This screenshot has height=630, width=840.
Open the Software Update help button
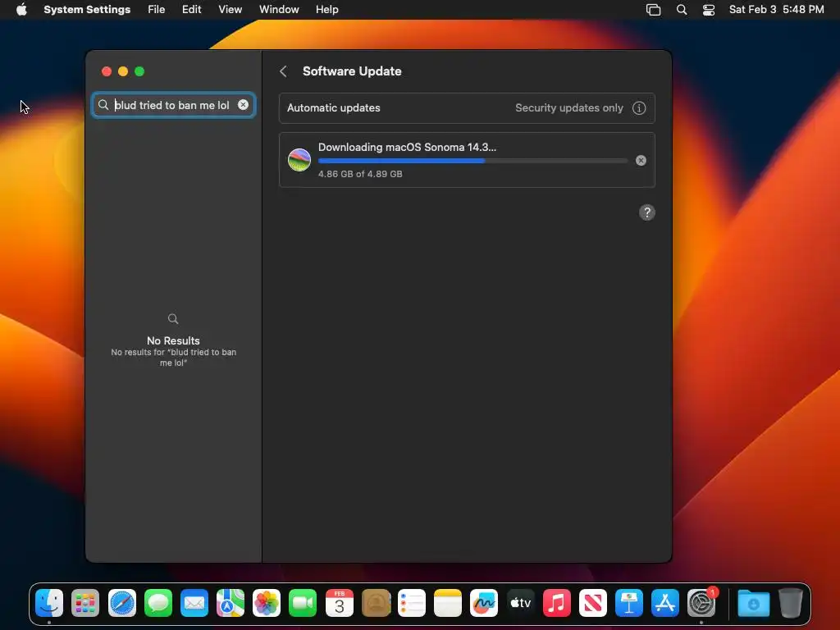coord(646,212)
